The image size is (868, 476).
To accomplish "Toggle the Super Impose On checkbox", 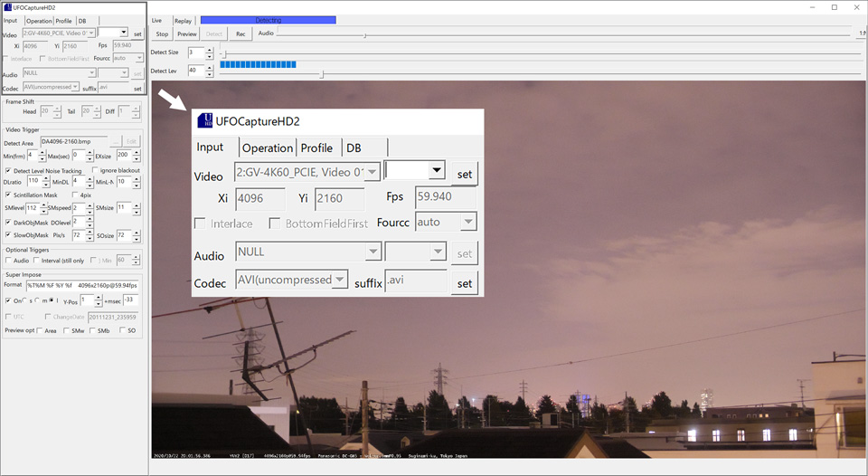I will click(8, 300).
